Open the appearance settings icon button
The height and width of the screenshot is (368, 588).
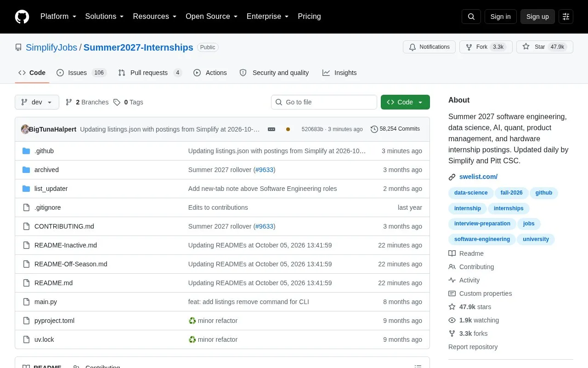[566, 17]
